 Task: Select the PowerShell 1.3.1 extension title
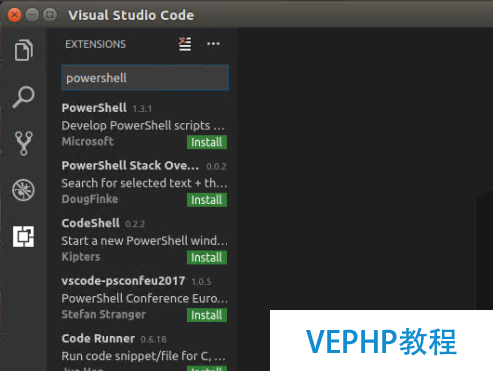coord(94,108)
